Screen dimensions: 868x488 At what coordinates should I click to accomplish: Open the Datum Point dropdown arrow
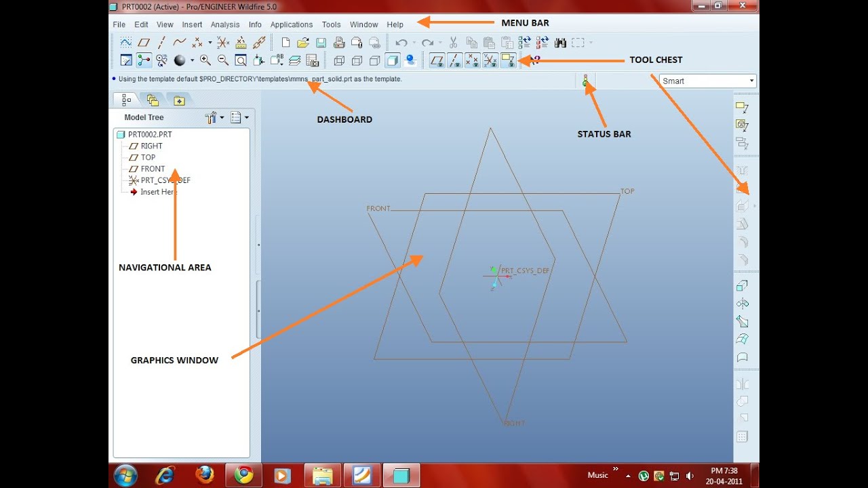pos(210,43)
